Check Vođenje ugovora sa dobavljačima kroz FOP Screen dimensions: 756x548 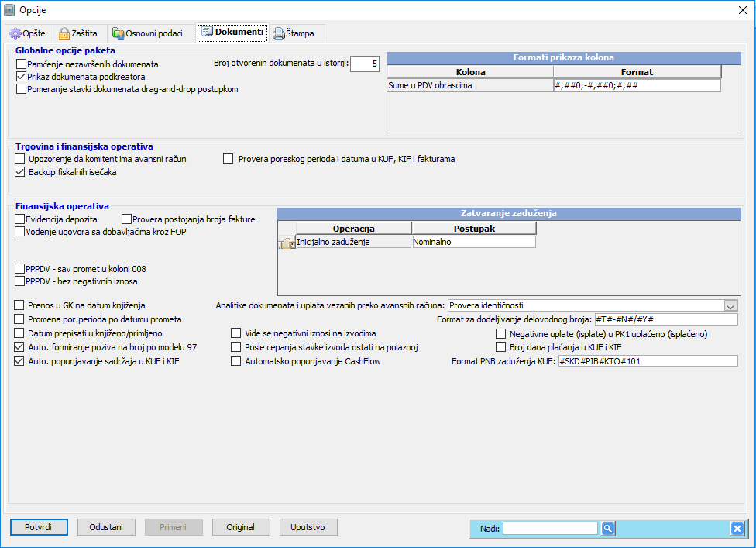point(20,232)
